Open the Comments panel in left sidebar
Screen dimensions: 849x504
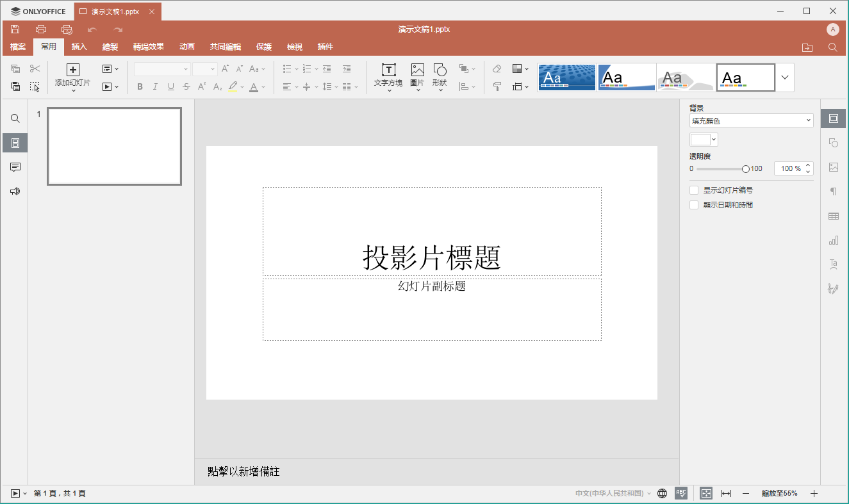pos(15,167)
